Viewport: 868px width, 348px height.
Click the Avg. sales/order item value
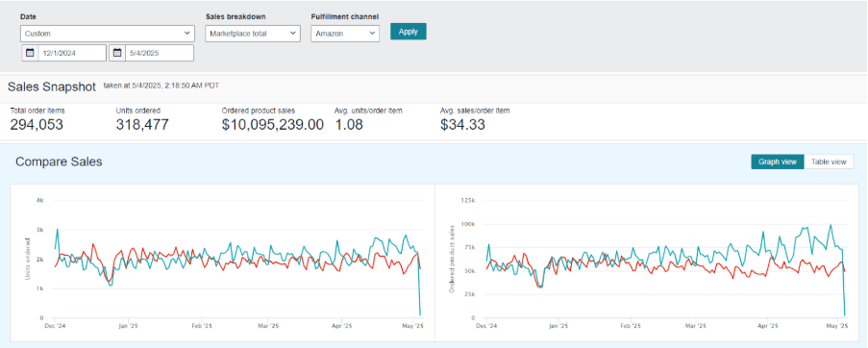(x=462, y=125)
